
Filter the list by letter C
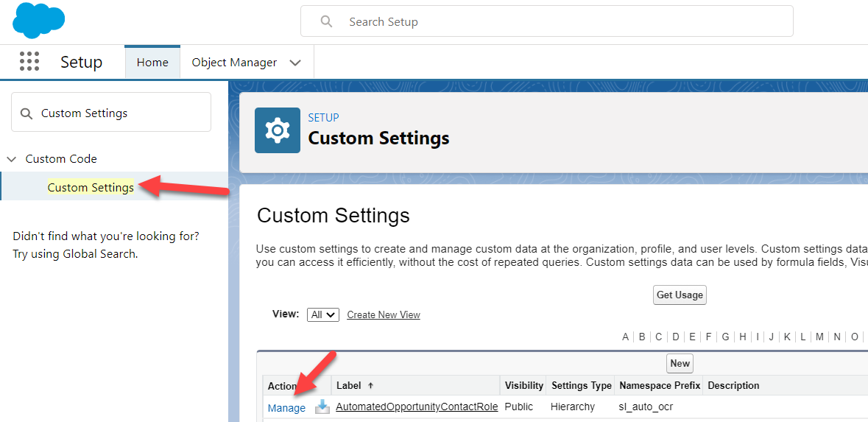(659, 337)
